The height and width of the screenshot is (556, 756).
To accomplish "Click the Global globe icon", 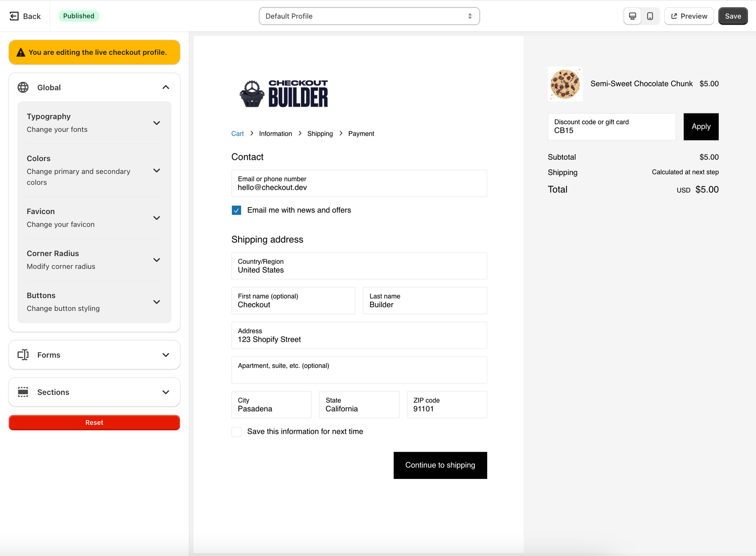I will point(23,87).
